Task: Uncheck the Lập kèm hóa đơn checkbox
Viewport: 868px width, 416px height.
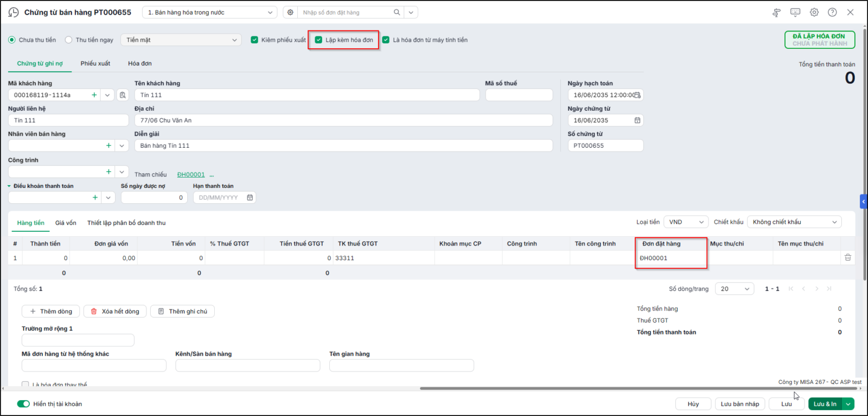Action: click(x=319, y=40)
